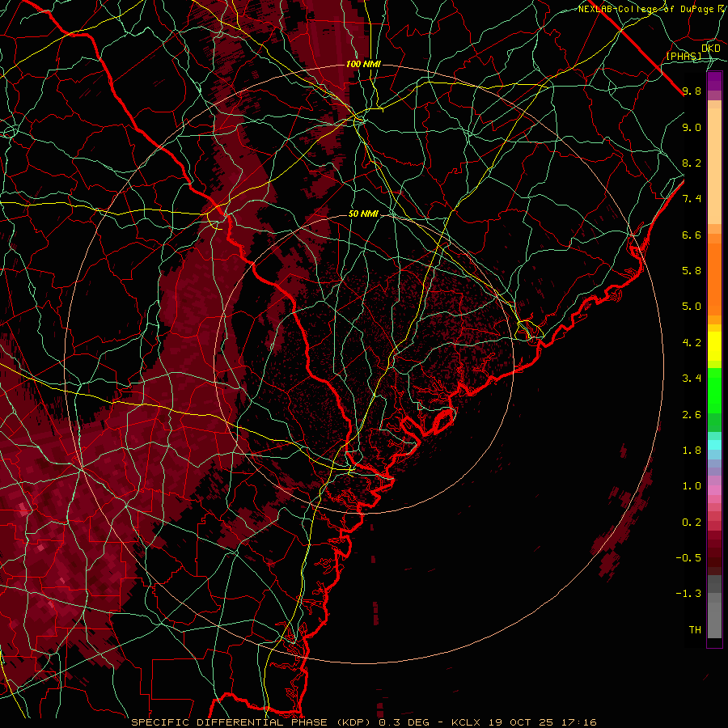
Task: Click the 50 NMI range ring label
Action: coord(363,214)
